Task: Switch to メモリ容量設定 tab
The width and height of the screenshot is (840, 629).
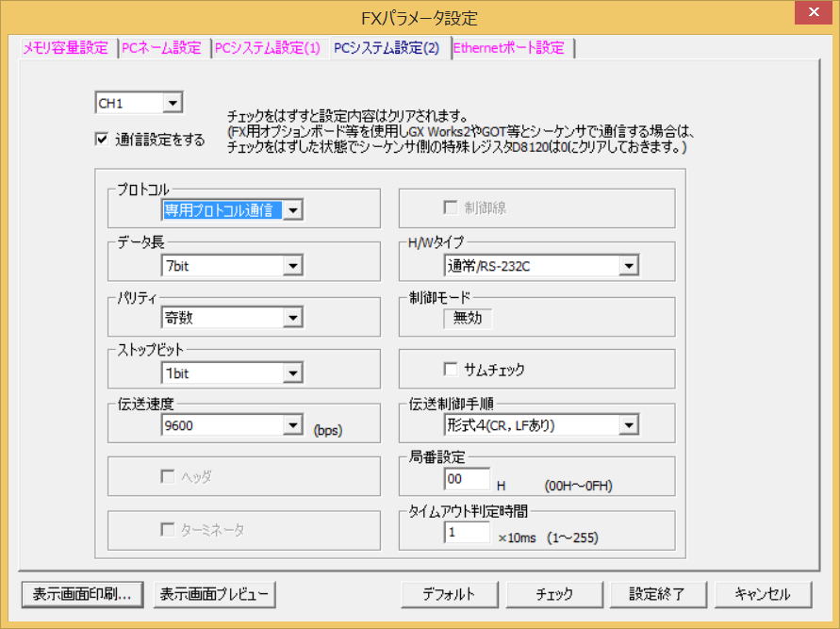Action: [x=66, y=48]
